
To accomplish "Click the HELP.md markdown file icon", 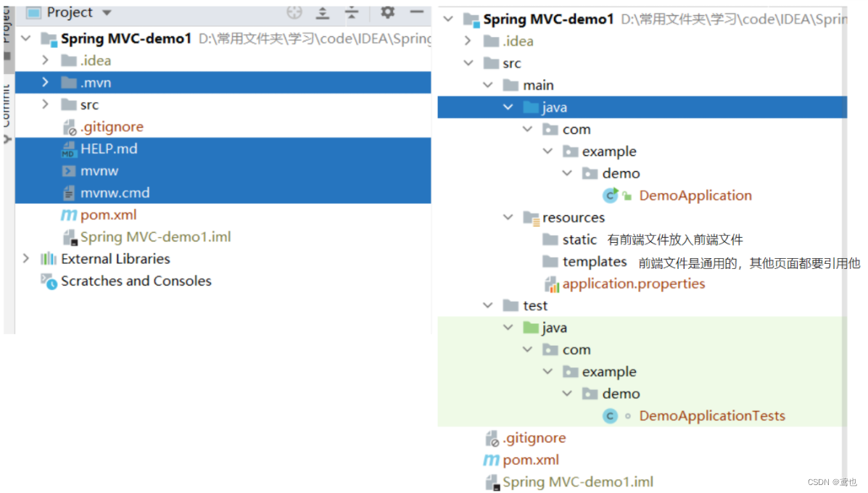I will pos(69,149).
